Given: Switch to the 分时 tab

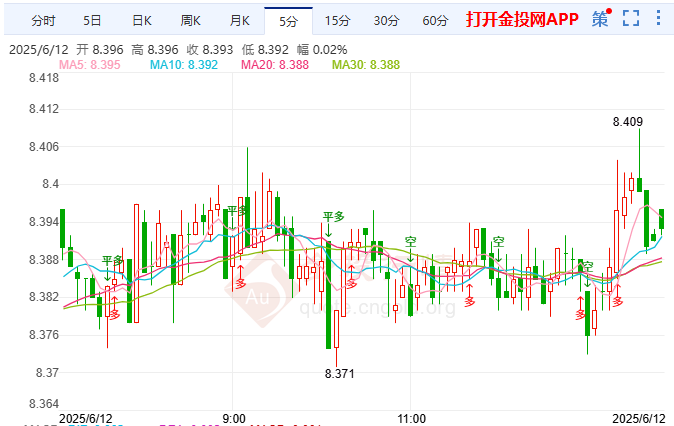Looking at the screenshot, I should [43, 20].
